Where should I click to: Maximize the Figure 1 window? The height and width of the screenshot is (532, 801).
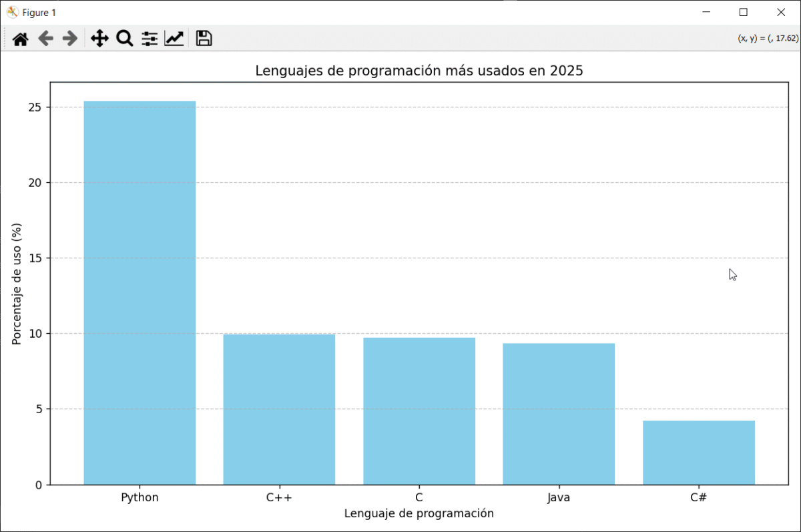744,12
